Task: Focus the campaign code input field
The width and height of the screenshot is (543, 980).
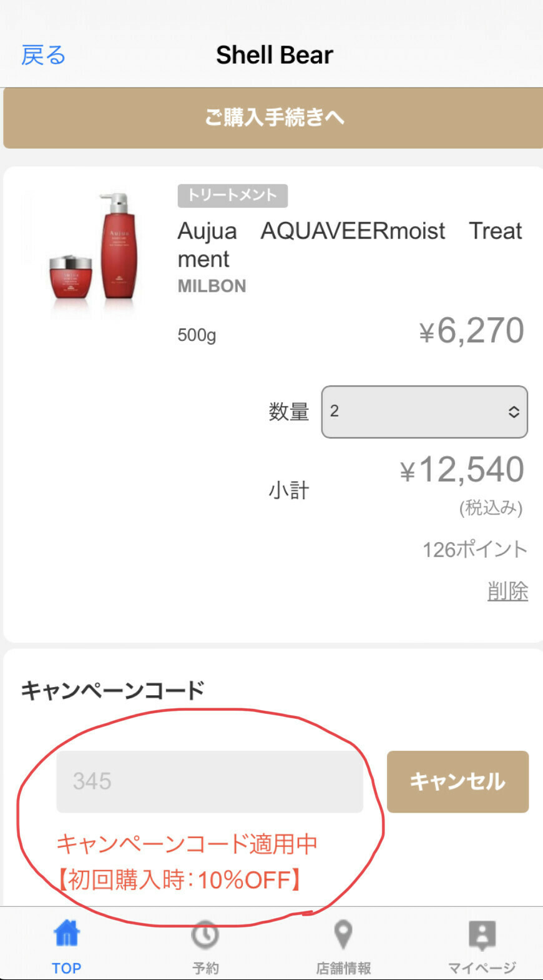Action: click(210, 781)
